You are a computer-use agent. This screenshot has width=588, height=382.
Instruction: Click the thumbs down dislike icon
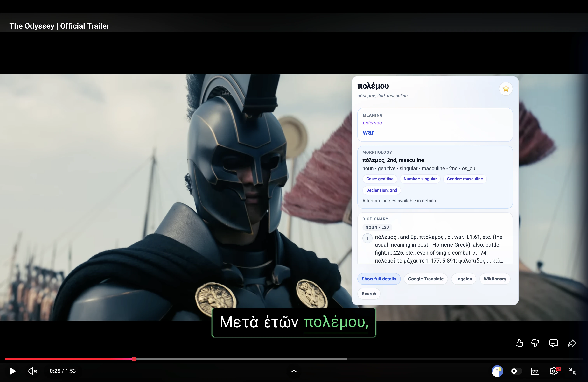535,343
